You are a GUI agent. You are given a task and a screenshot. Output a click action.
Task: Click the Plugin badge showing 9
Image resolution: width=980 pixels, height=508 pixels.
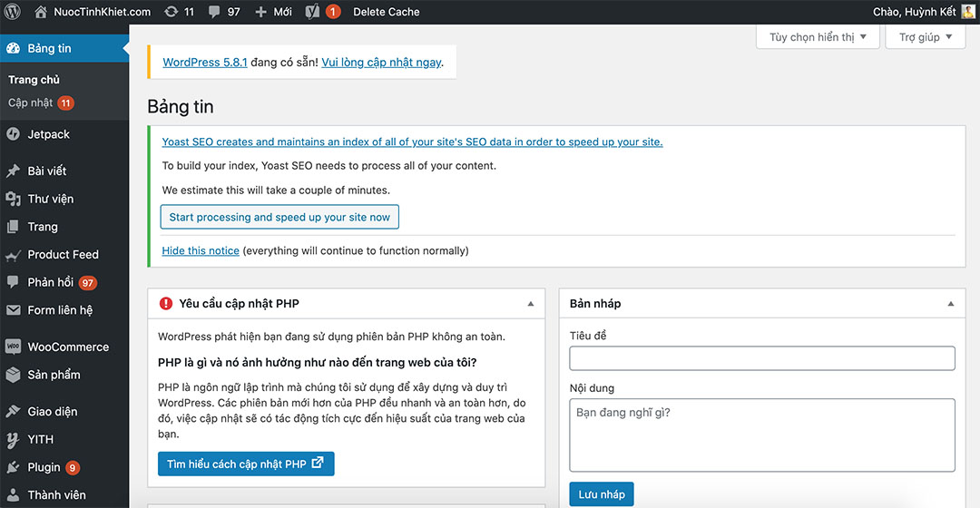(73, 467)
